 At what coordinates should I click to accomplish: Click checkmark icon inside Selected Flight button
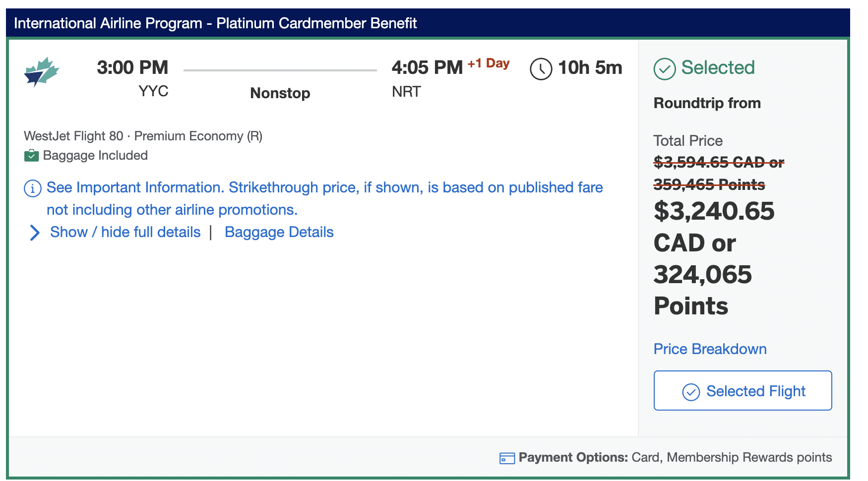(690, 392)
